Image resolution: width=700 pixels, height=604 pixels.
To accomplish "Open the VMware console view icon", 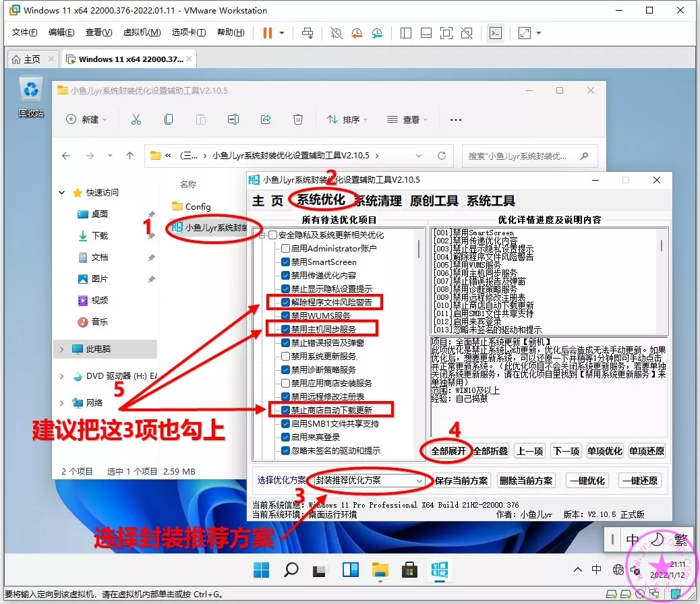I will click(x=496, y=33).
